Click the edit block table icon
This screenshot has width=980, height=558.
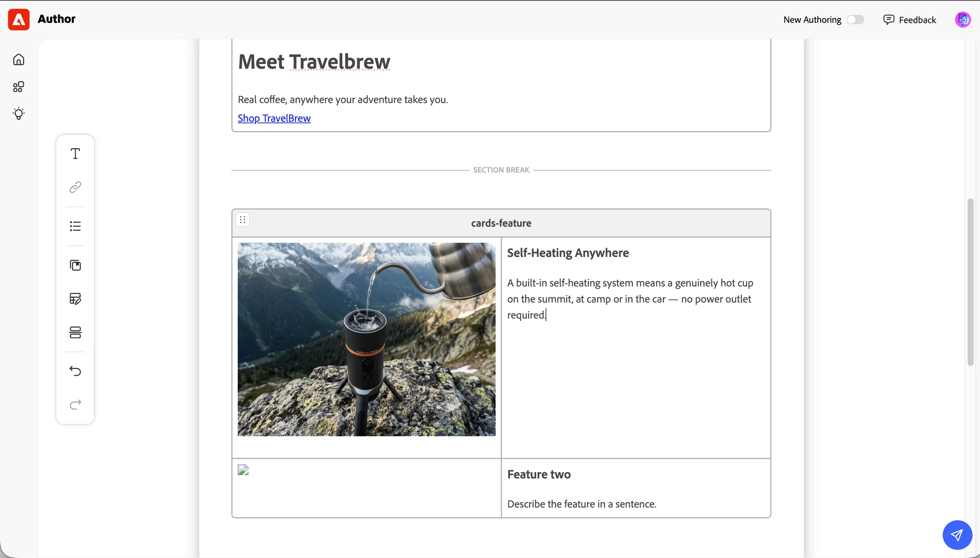pos(75,298)
